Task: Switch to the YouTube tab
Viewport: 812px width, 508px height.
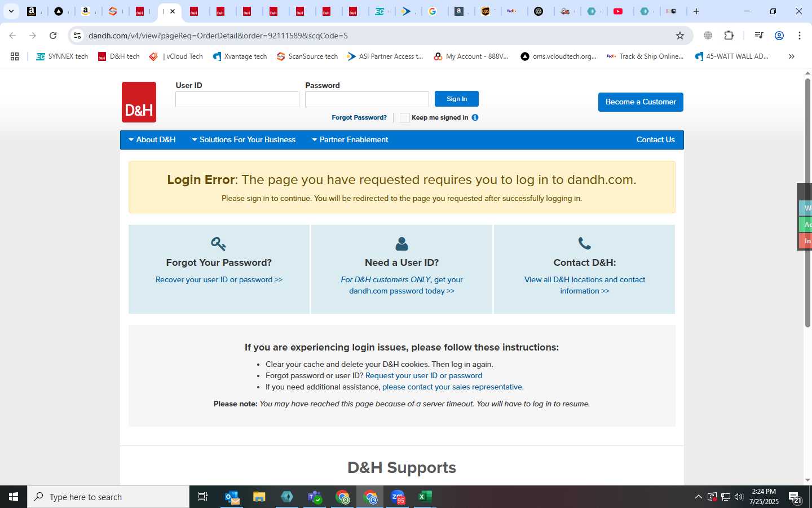Action: pyautogui.click(x=619, y=11)
